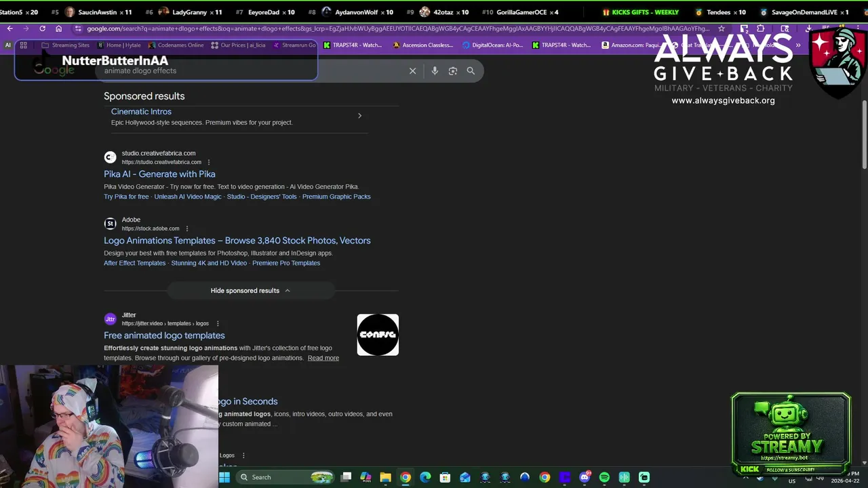Open the Streaming Sites bookmark folder
This screenshot has height=488, width=868.
(x=65, y=45)
